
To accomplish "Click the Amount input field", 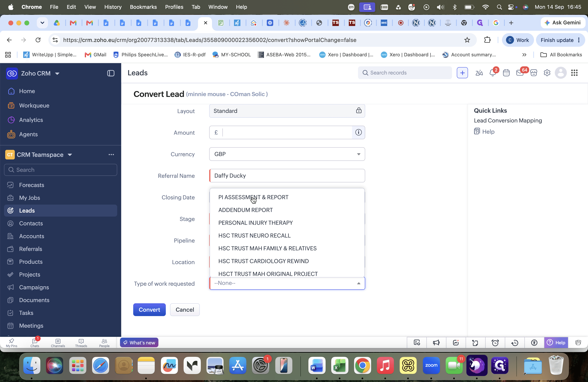I will pos(287,132).
